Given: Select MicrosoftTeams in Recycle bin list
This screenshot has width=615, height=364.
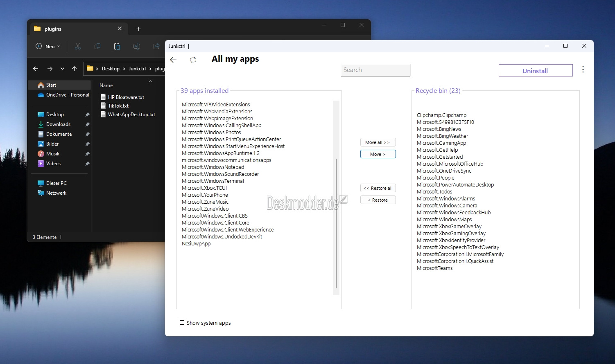Looking at the screenshot, I should tap(435, 268).
